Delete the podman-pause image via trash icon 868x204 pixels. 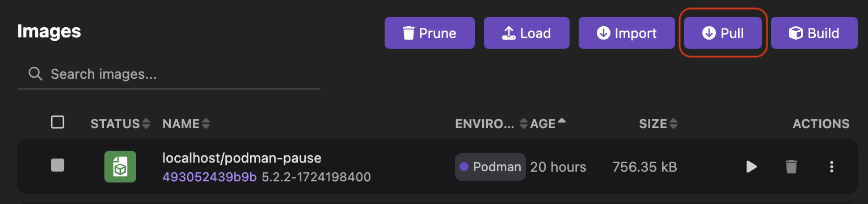[x=791, y=167]
